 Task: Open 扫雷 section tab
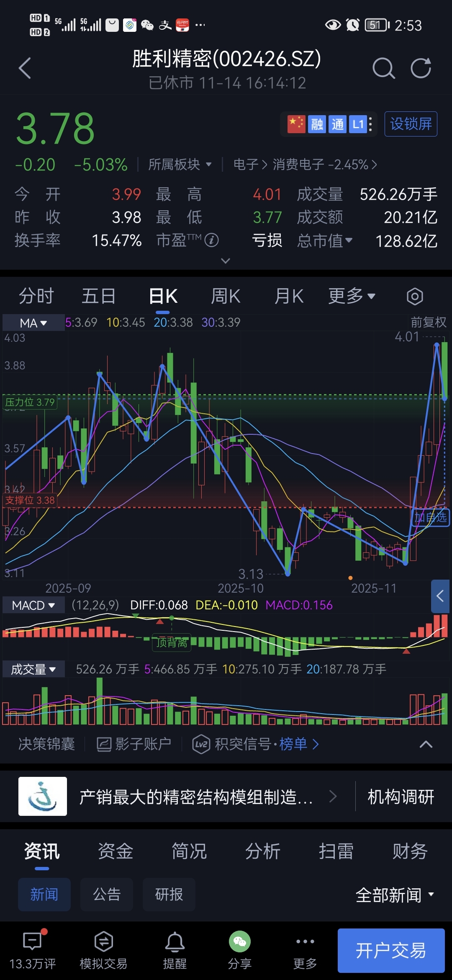(x=336, y=851)
